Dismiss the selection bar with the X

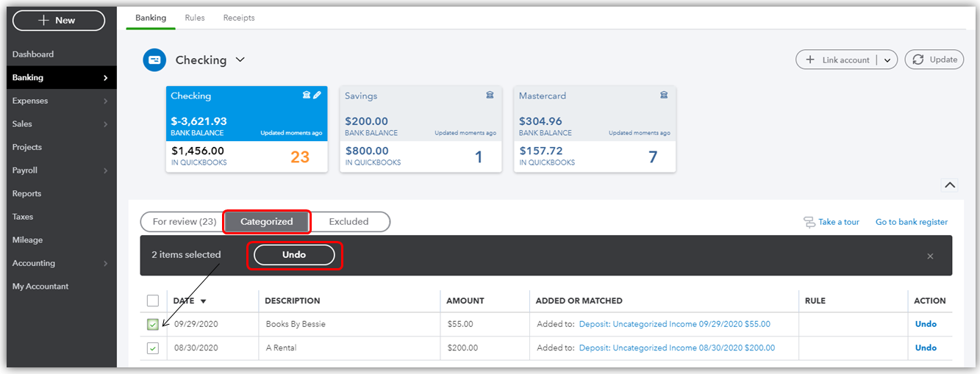930,256
